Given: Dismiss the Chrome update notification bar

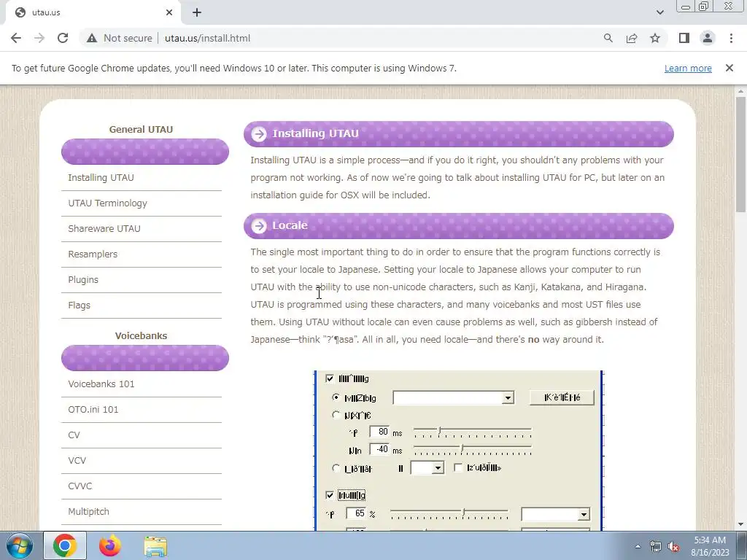Looking at the screenshot, I should pos(729,68).
